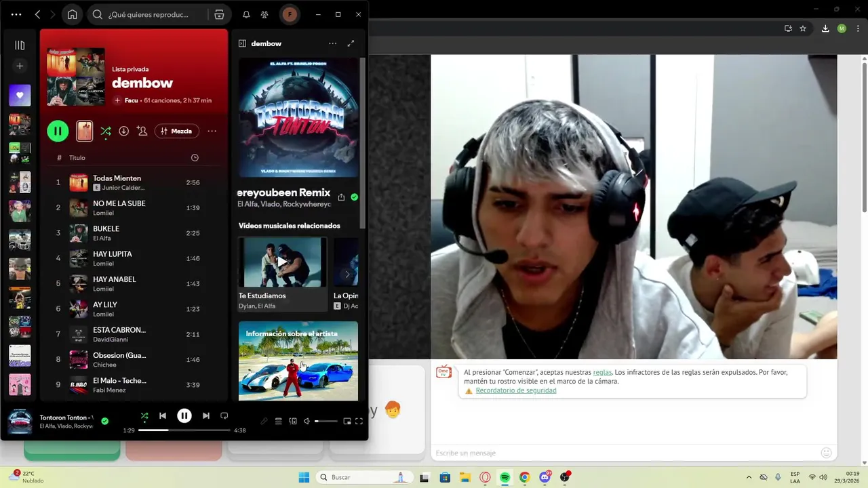The image size is (868, 488).
Task: Sort by duration clock column header
Action: [195, 158]
